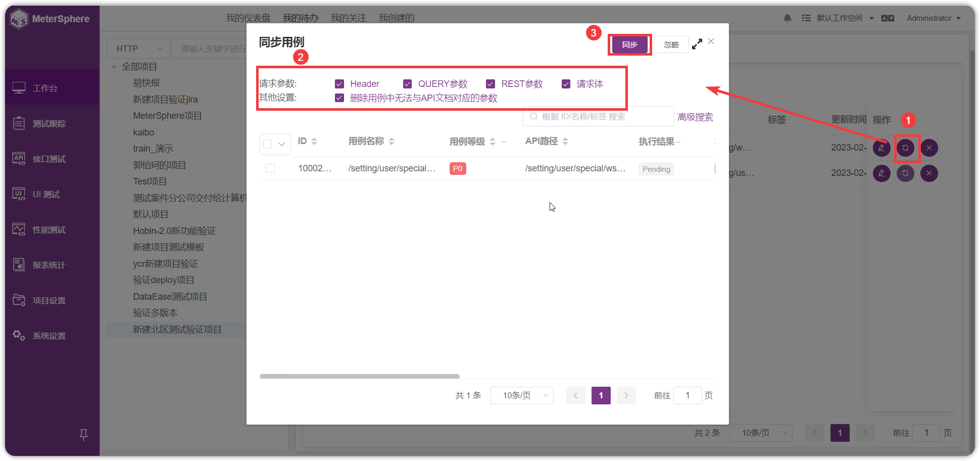980x461 pixels.
Task: Open the 接口测试 API testing icon
Action: [19, 159]
